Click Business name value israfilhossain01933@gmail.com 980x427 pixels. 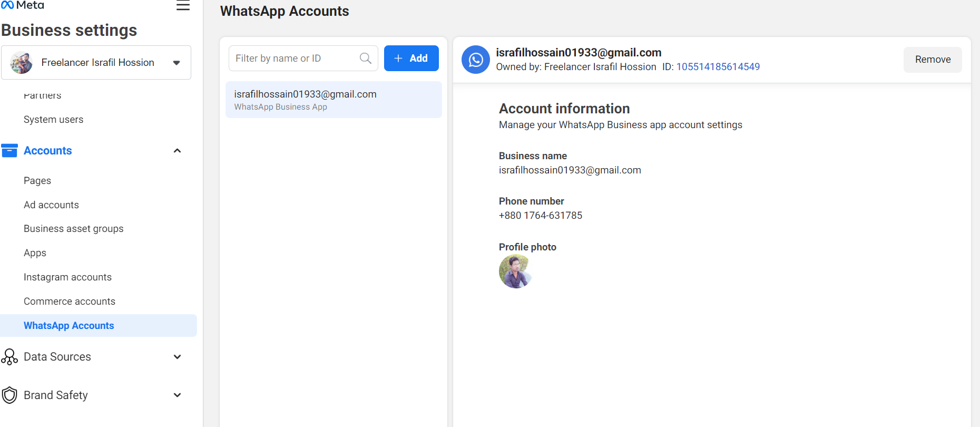570,170
